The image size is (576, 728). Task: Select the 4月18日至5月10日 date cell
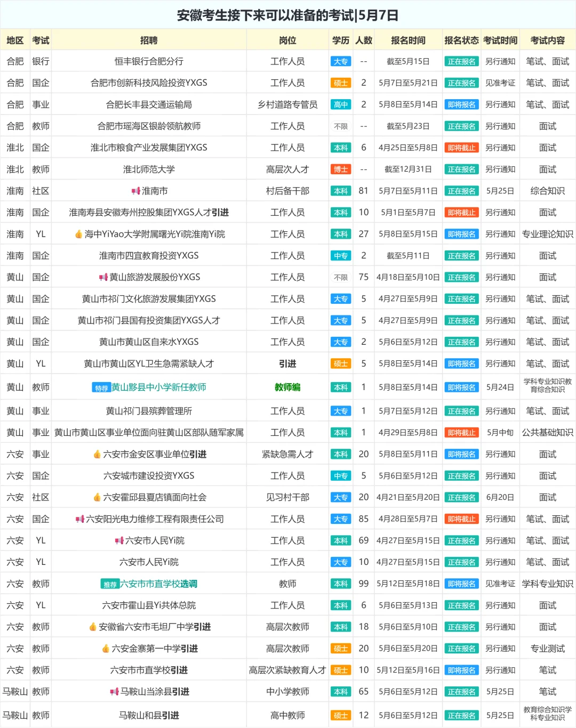tap(408, 277)
